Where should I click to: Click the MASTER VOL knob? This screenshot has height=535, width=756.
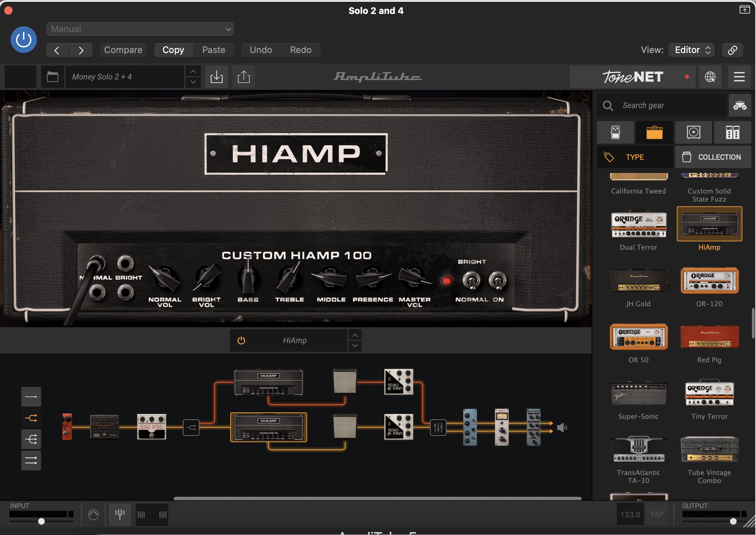pos(414,277)
